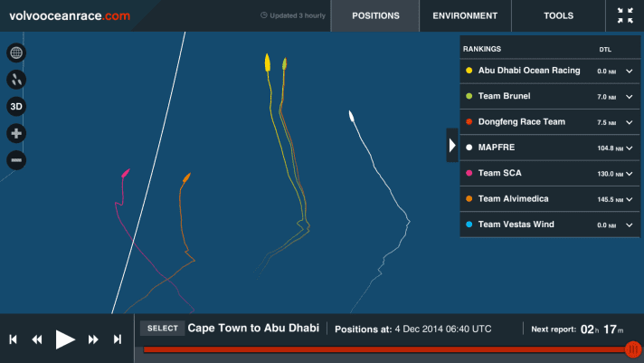Expand Team SCA details chevron
Viewport: 644px width, 363px height.
(x=630, y=174)
